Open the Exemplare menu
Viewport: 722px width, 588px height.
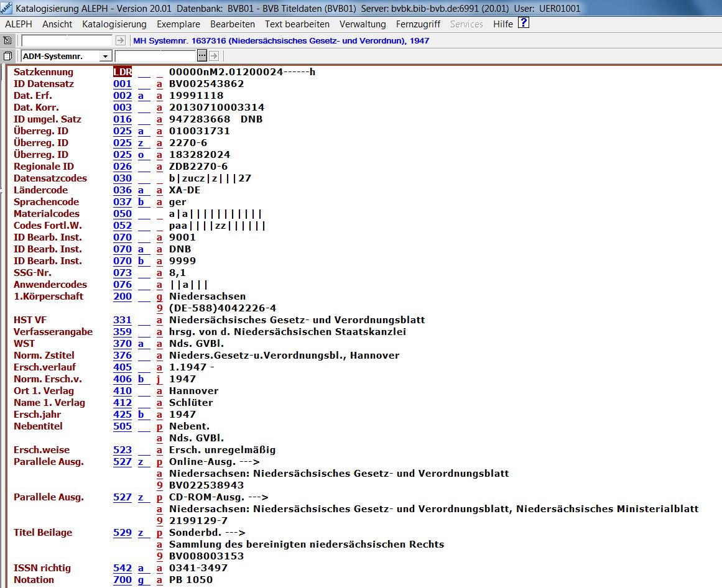(x=178, y=24)
